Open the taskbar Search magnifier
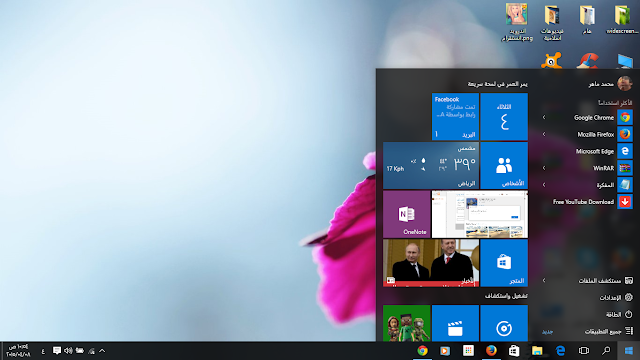 606,351
